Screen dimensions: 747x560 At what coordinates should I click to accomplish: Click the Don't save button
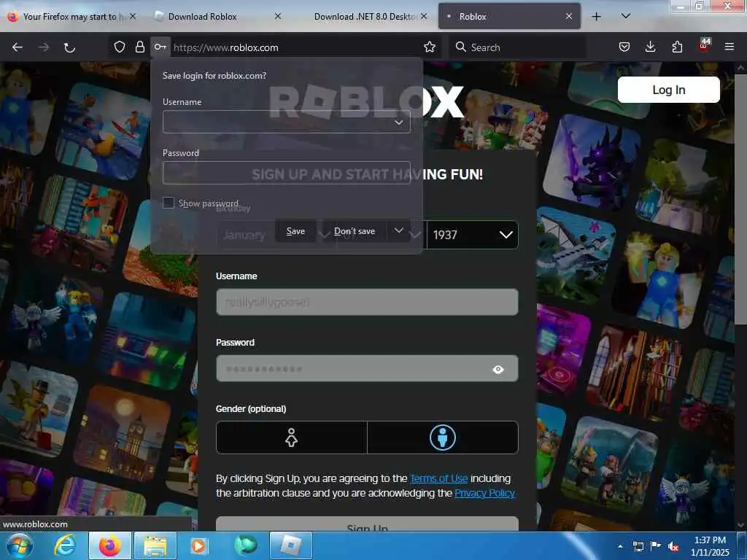click(355, 231)
